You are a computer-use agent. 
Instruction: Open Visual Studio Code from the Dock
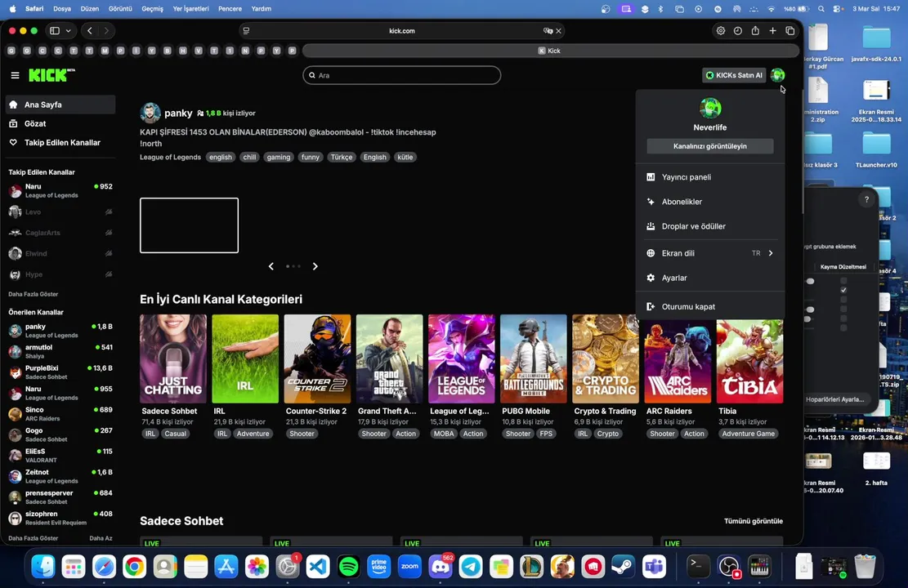click(x=318, y=567)
